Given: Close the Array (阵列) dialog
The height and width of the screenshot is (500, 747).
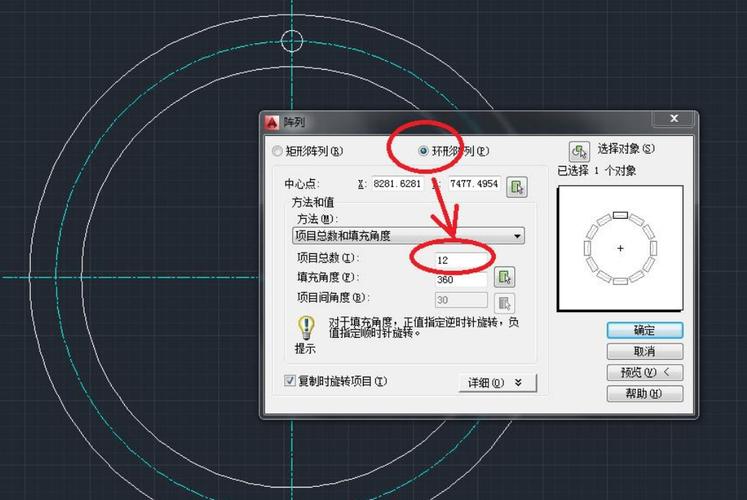Looking at the screenshot, I should point(674,118).
